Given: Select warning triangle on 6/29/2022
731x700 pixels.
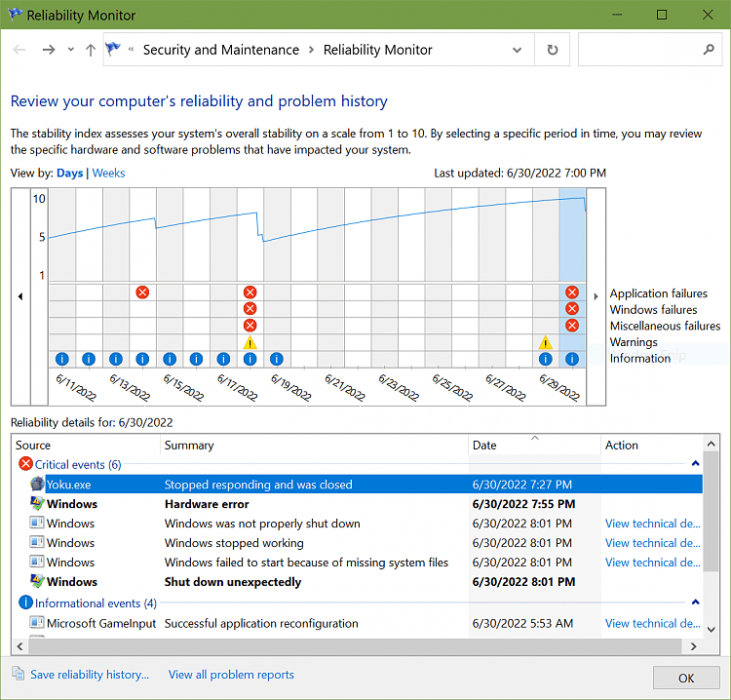Looking at the screenshot, I should [x=546, y=343].
